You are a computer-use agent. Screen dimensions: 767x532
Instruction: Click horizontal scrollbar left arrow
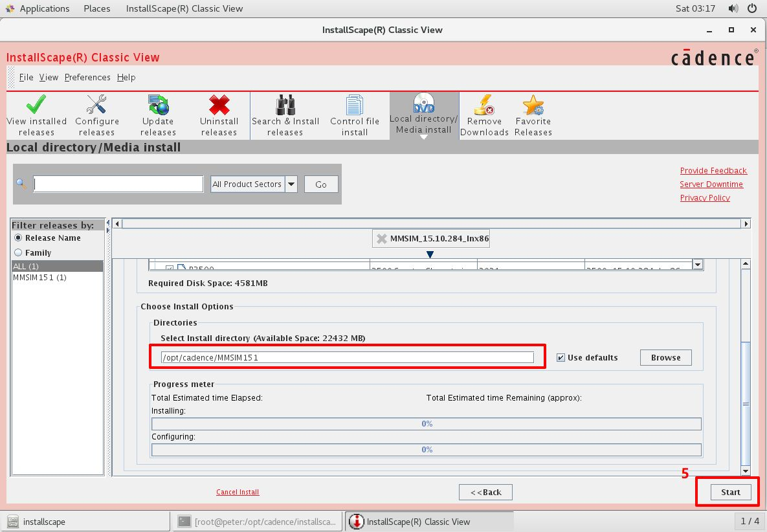(117, 223)
